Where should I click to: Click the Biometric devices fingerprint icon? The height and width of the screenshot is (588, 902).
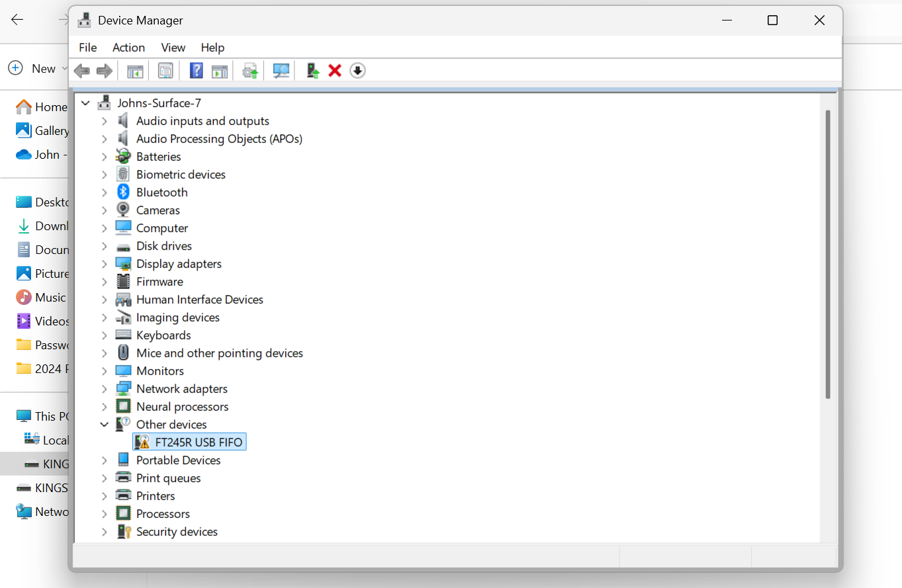pyautogui.click(x=123, y=175)
